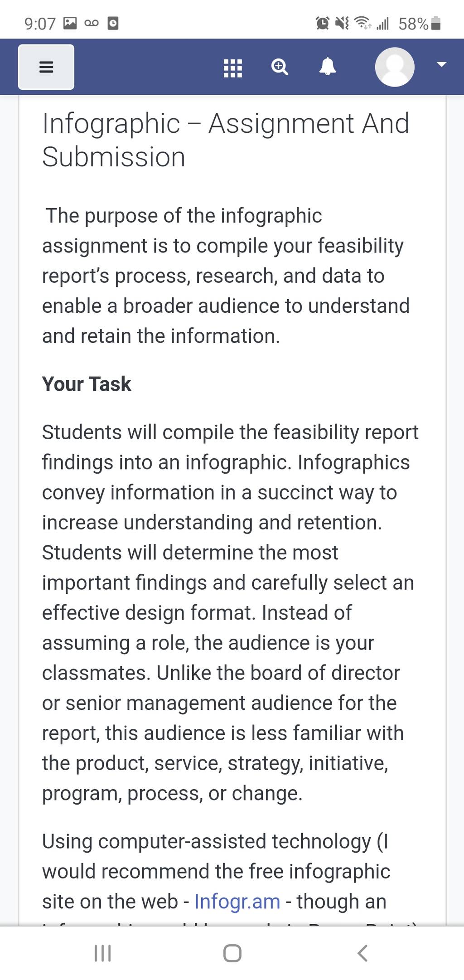Tap the Android home button
The width and height of the screenshot is (464, 980).
(232, 953)
